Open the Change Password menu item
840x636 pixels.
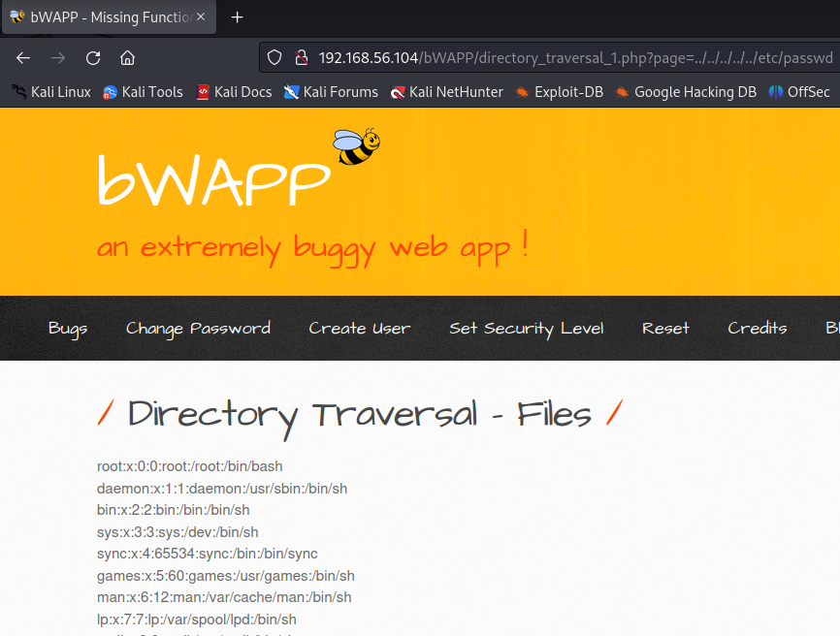pyautogui.click(x=198, y=328)
